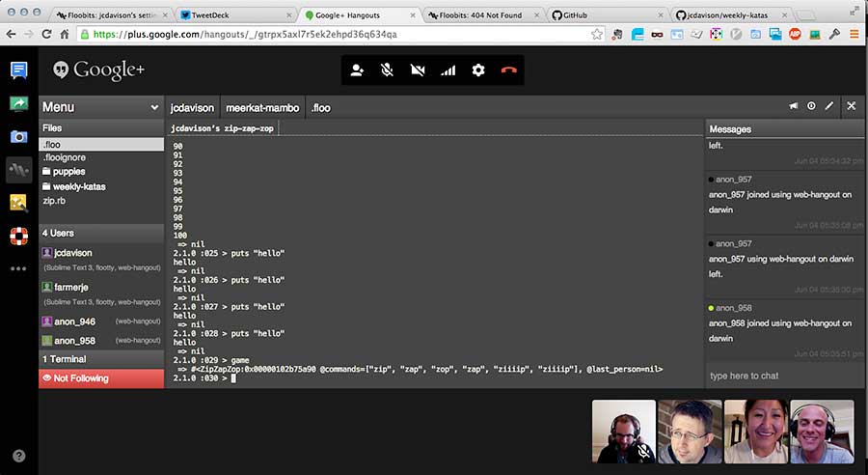Toggle the Not Following button
868x475 pixels.
[101, 378]
